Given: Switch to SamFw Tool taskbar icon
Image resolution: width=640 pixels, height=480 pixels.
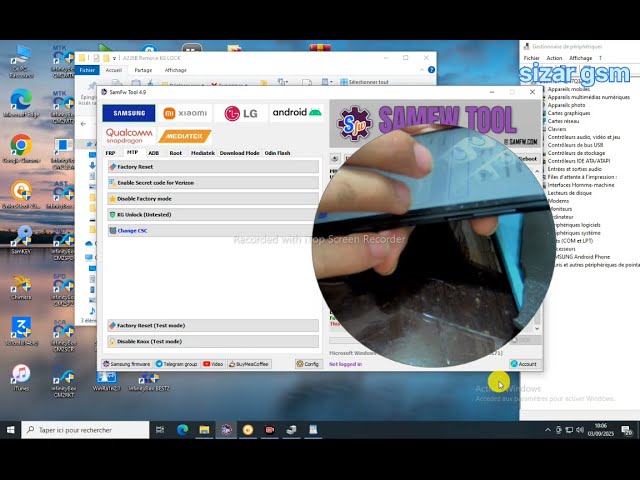Looking at the screenshot, I should coord(226,430).
